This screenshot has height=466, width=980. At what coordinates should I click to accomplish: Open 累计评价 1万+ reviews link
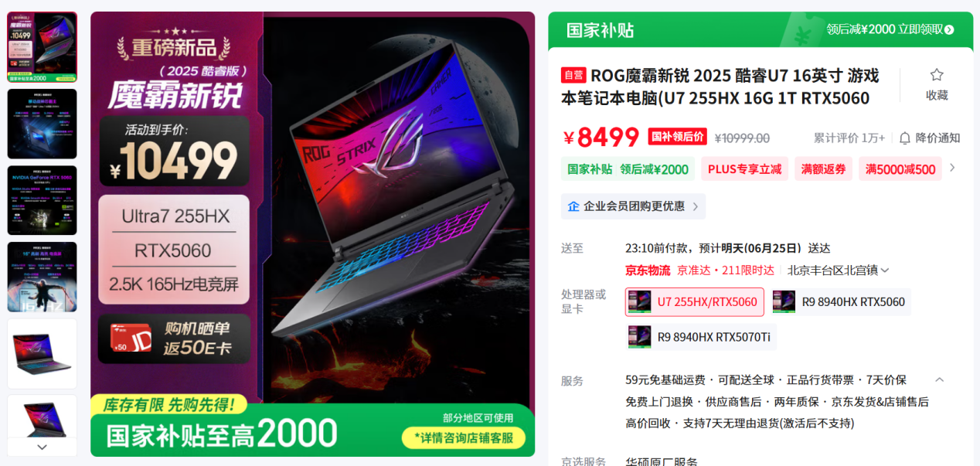[x=849, y=138]
